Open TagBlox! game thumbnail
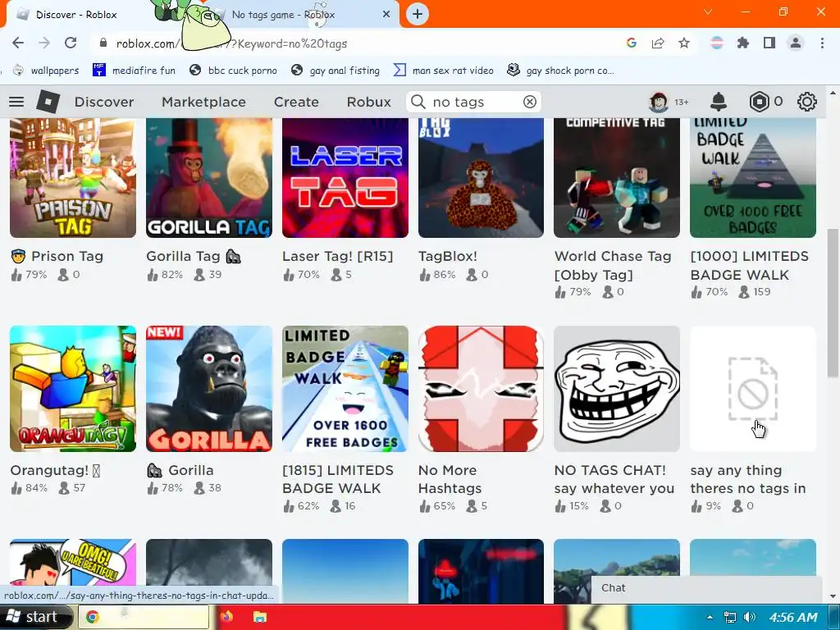840x630 pixels. click(481, 178)
